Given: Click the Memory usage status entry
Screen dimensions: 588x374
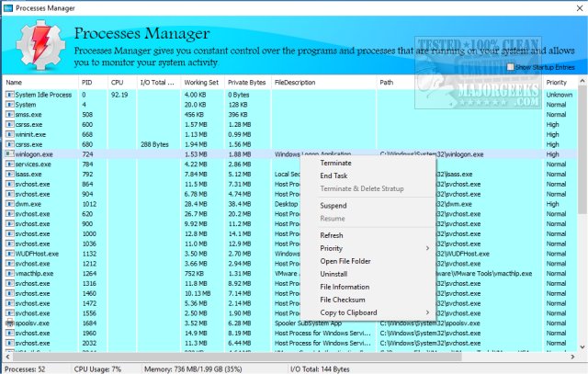Looking at the screenshot, I should pyautogui.click(x=193, y=369).
